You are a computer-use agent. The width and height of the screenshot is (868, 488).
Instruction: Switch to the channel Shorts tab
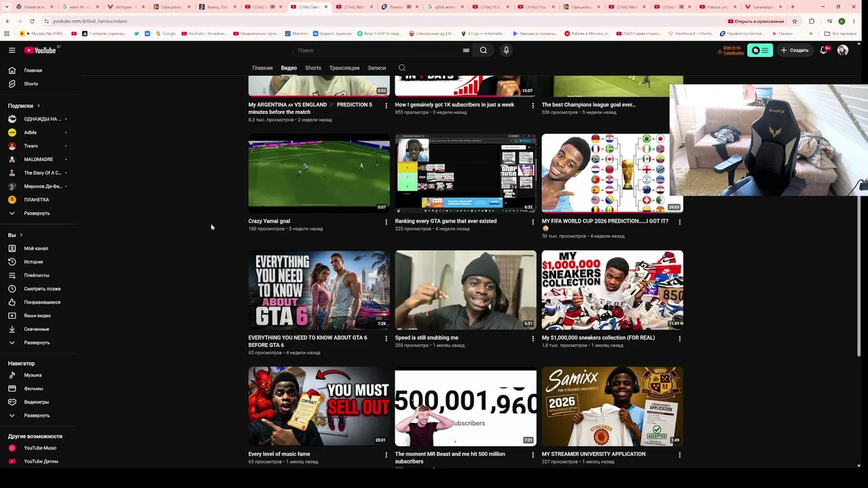[313, 68]
